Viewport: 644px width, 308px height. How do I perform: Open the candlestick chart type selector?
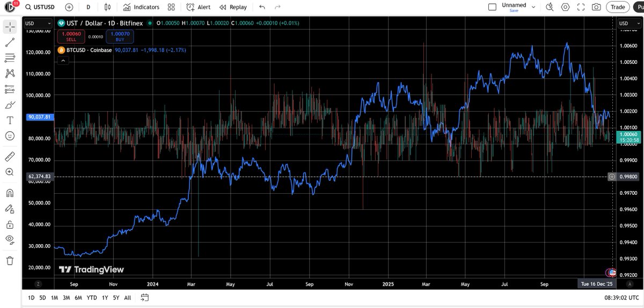(107, 7)
